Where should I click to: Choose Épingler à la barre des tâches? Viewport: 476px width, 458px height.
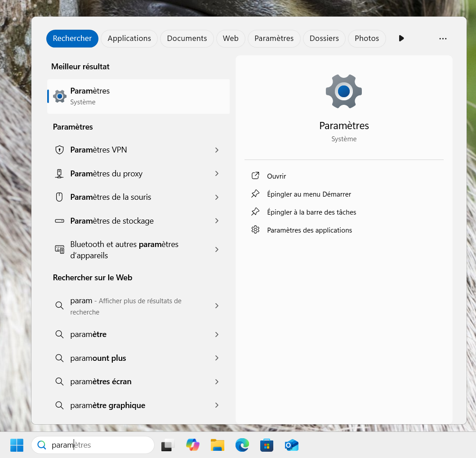311,212
